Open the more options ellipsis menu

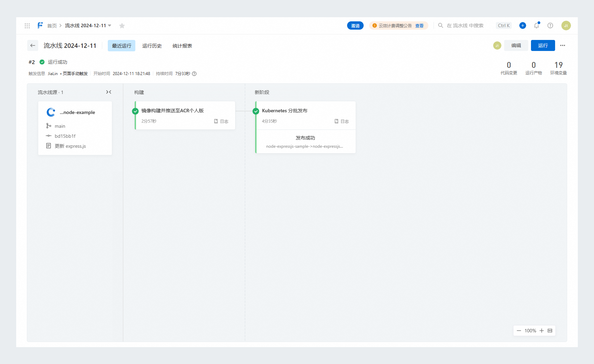point(563,45)
